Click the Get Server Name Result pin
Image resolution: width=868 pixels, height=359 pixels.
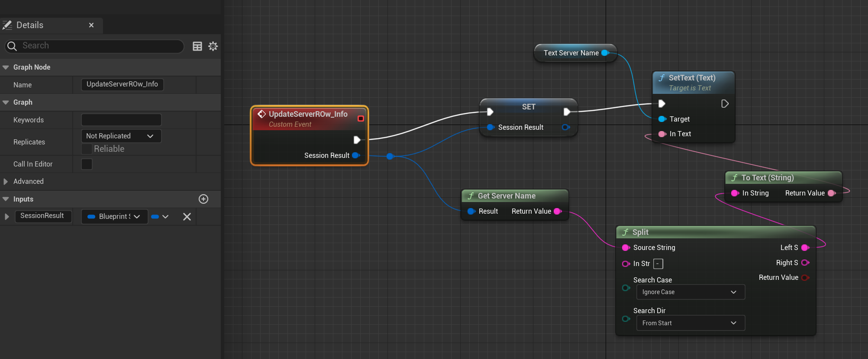[x=471, y=211]
